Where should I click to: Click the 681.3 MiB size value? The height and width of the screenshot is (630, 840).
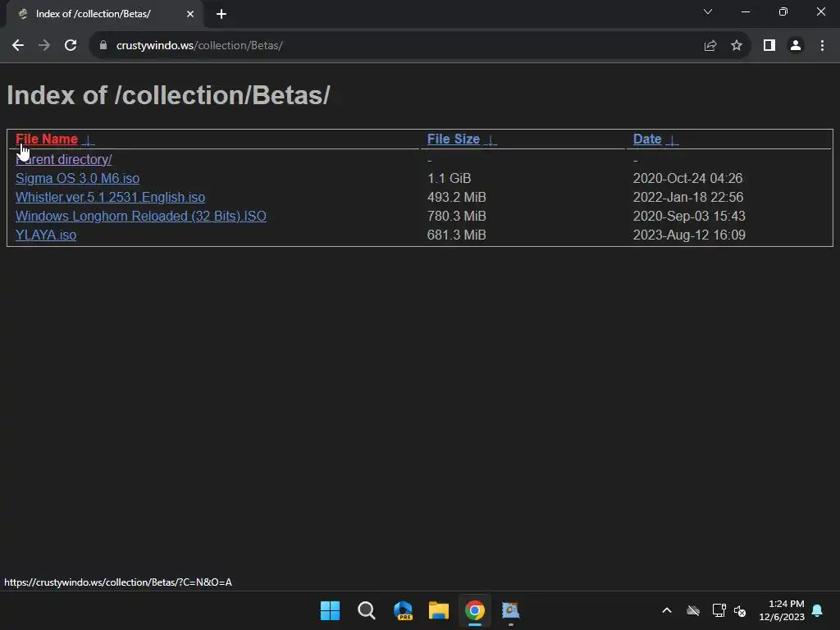(x=456, y=235)
